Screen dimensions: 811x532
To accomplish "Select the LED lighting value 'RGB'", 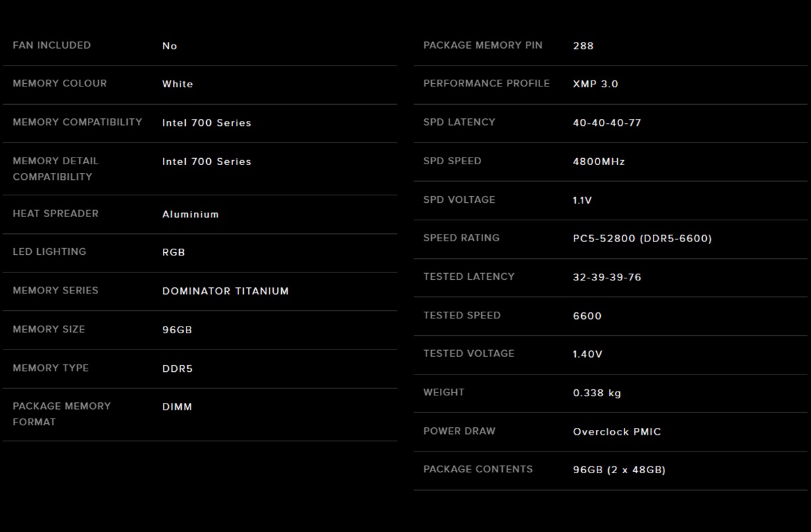I will pos(174,252).
